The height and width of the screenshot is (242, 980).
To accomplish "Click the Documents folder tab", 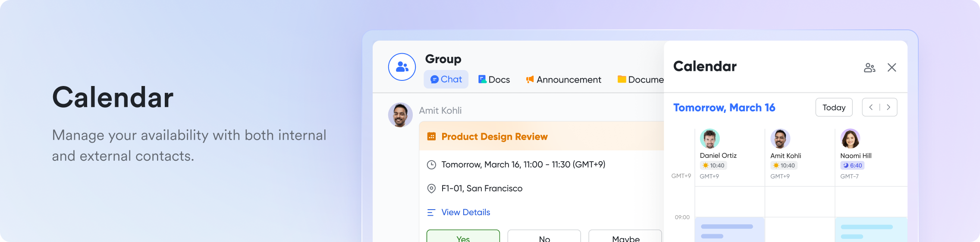I will pos(641,80).
